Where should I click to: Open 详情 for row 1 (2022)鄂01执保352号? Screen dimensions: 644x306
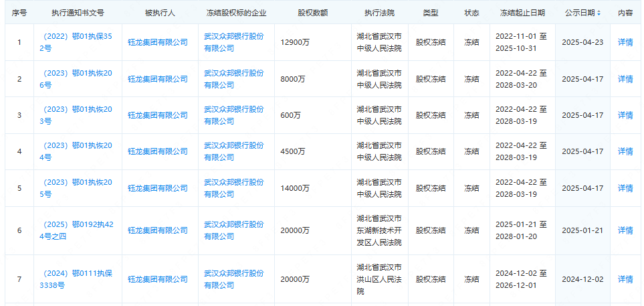(x=625, y=42)
